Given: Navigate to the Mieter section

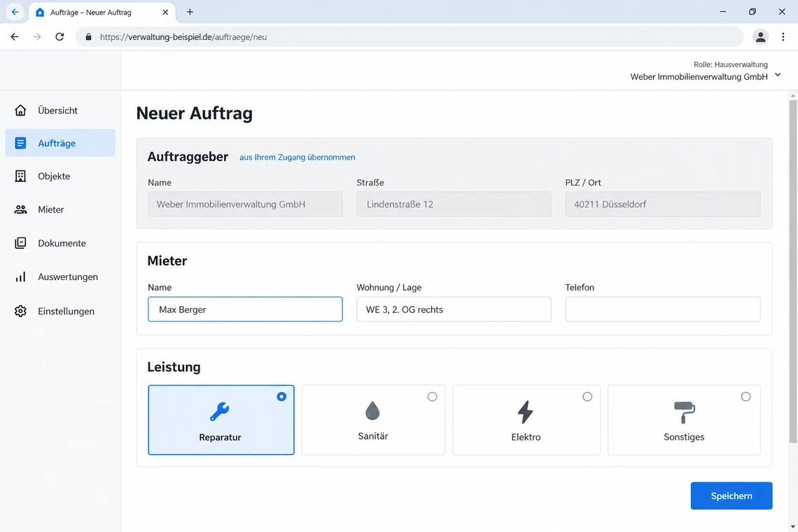Looking at the screenshot, I should [60, 209].
